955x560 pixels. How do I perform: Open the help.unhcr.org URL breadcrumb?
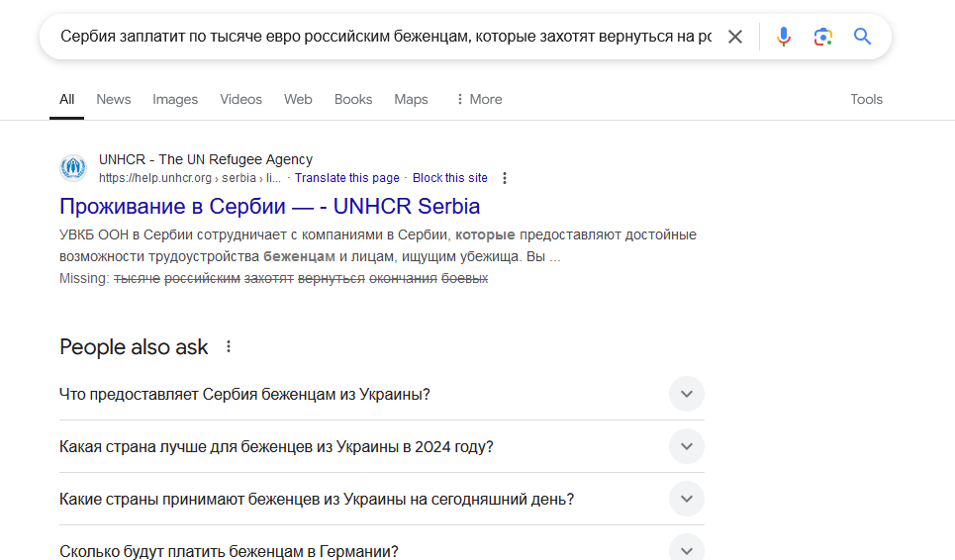pyautogui.click(x=189, y=178)
